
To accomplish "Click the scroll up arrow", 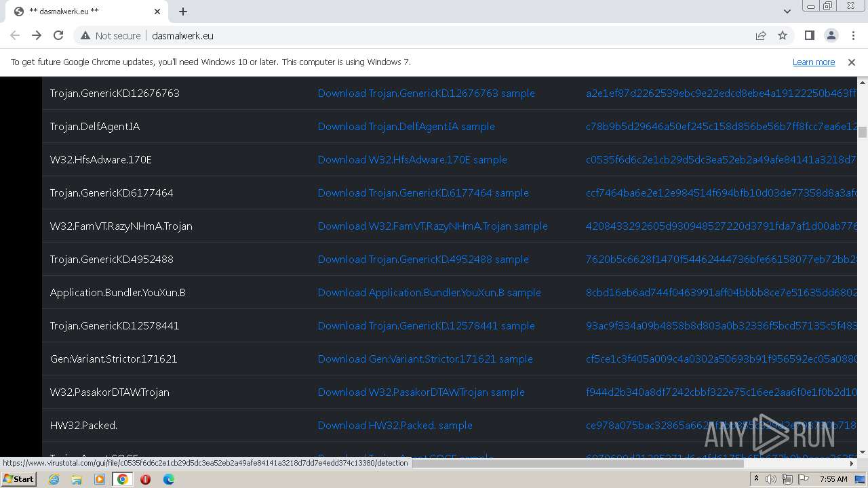I will pos(863,82).
